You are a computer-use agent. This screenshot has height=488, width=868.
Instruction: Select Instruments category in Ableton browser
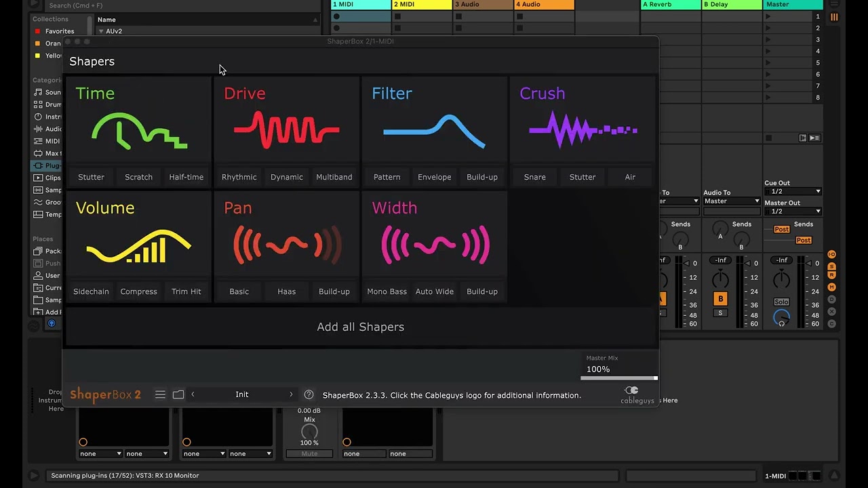coord(47,117)
